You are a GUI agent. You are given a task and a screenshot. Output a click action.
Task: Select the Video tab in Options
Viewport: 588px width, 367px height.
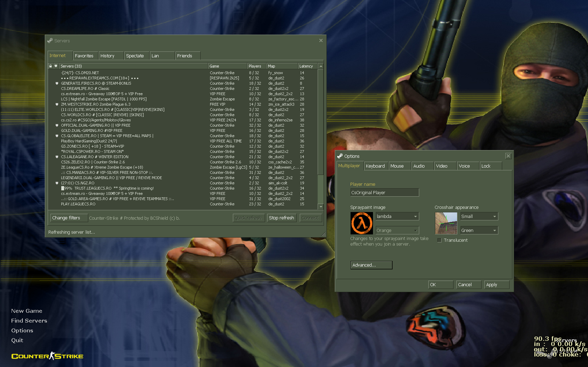click(442, 166)
